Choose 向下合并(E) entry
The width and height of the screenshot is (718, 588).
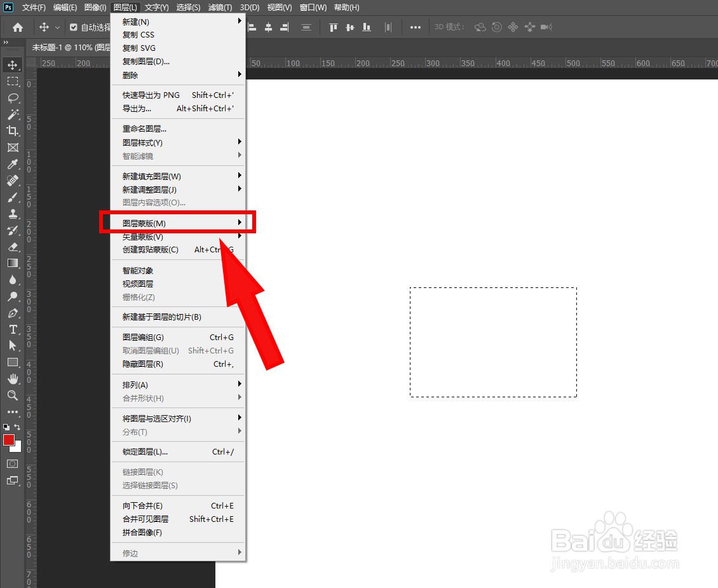[178, 505]
